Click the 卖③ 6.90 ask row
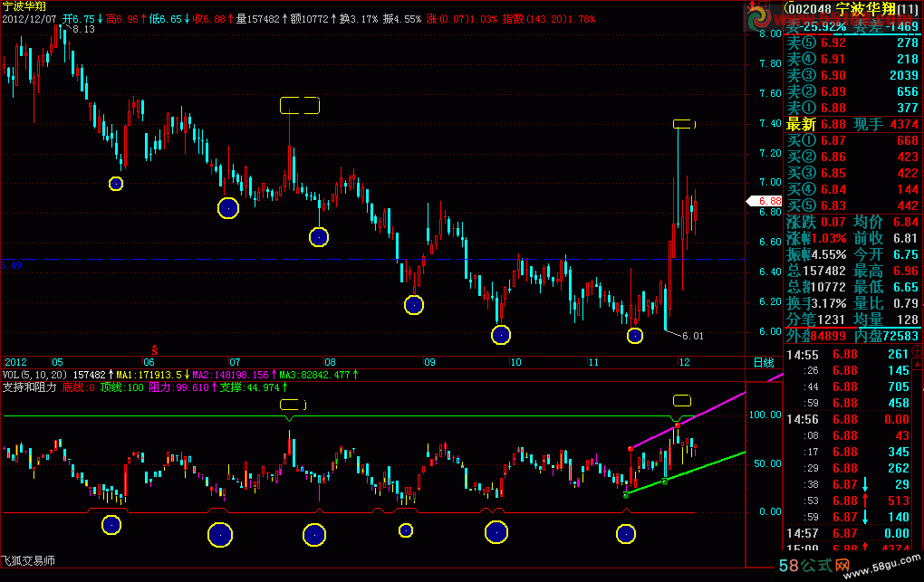924x582 pixels. click(x=852, y=75)
